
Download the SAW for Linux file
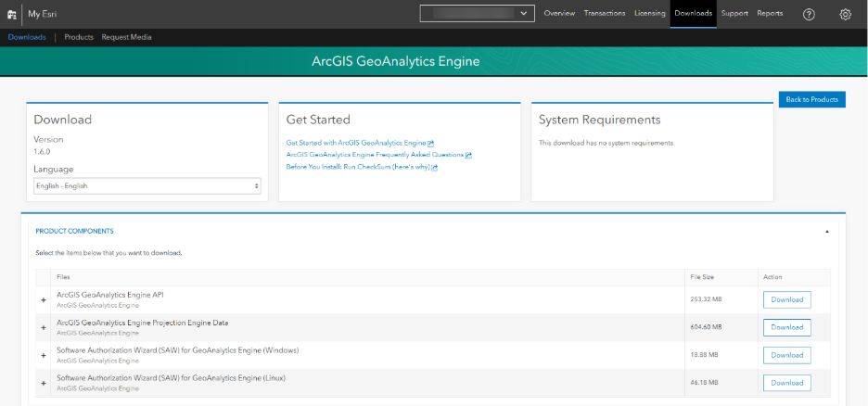786,383
